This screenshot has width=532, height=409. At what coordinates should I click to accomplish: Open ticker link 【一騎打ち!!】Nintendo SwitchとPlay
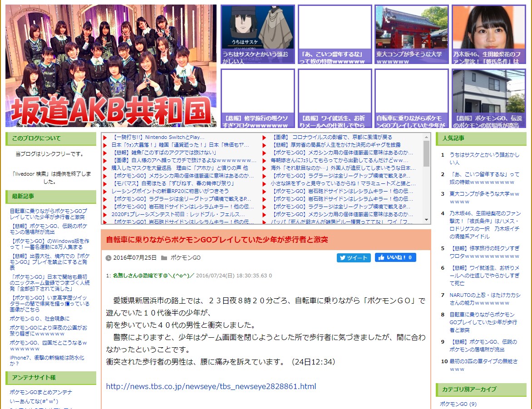158,137
